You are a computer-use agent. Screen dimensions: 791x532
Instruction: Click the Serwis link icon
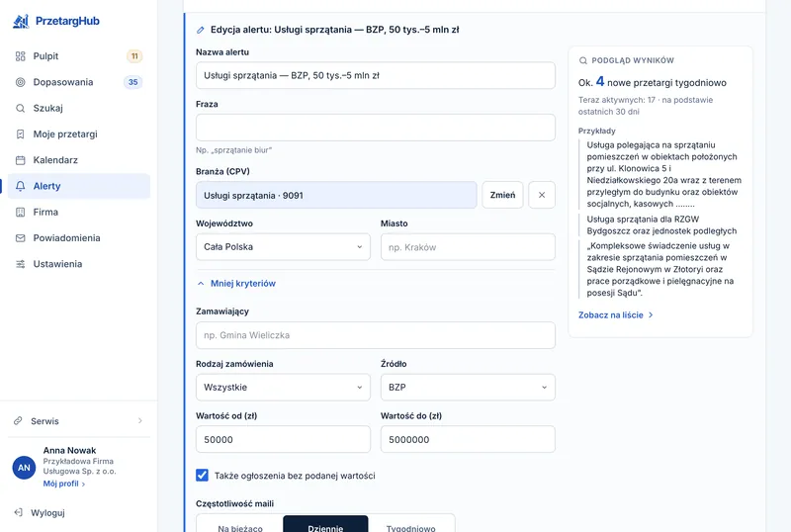[x=18, y=421]
